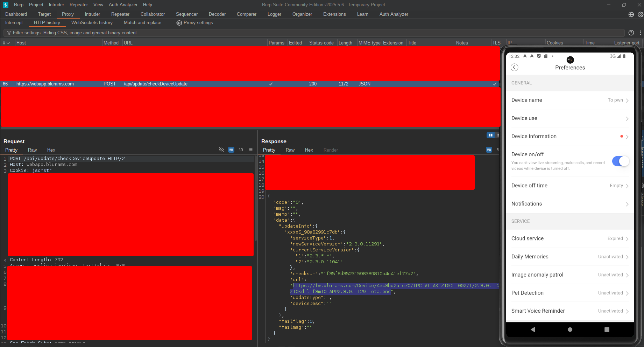Screen dimensions: 644x347
Task: Open the Burp settings gear icon
Action: (x=641, y=14)
